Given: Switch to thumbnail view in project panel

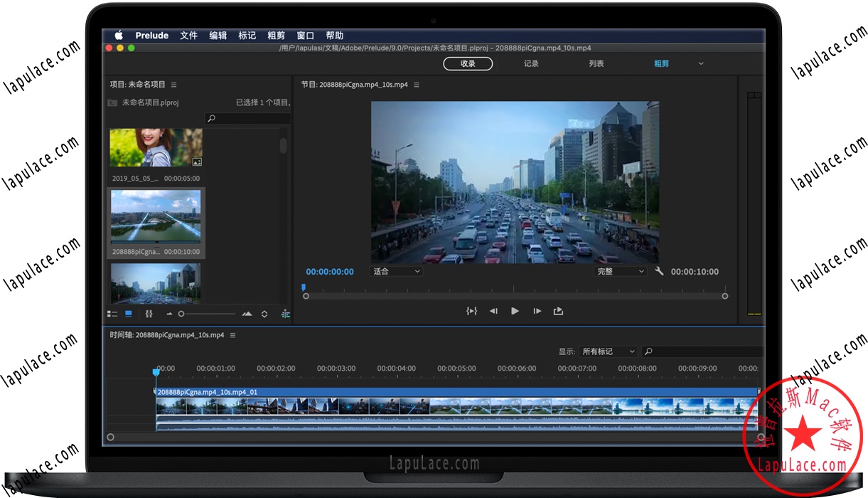Looking at the screenshot, I should click(129, 313).
